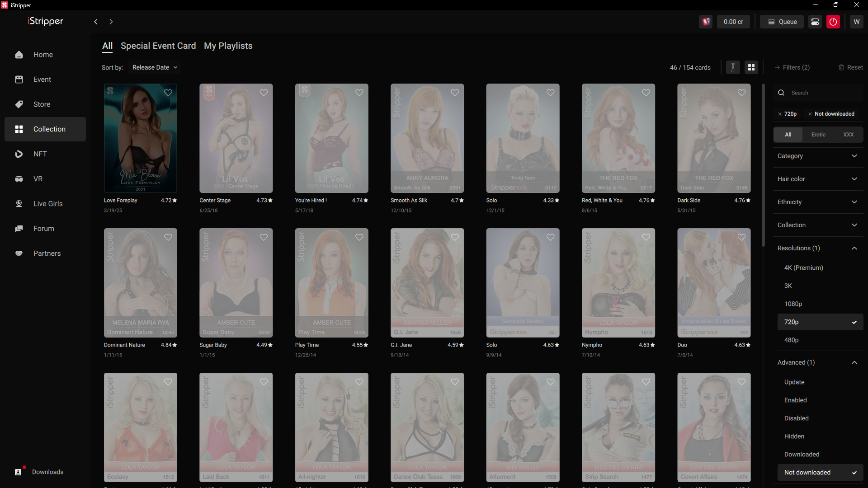Switch to the Special Event Card tab

coord(158,46)
